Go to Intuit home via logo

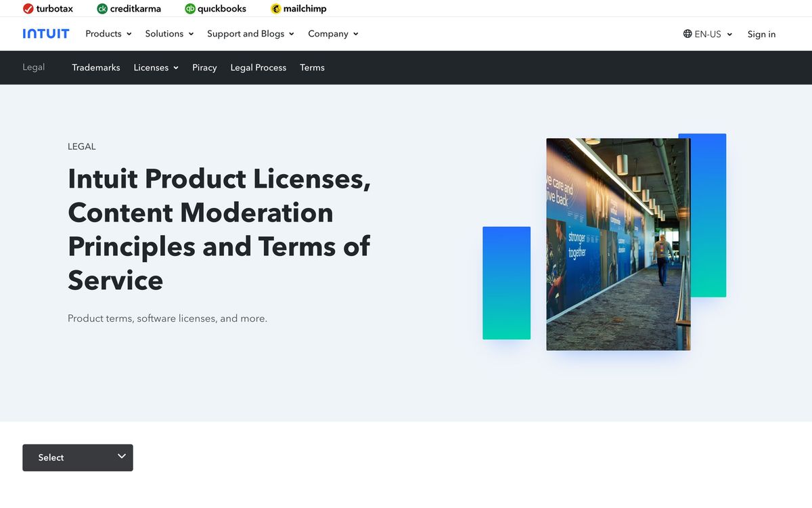click(x=46, y=34)
